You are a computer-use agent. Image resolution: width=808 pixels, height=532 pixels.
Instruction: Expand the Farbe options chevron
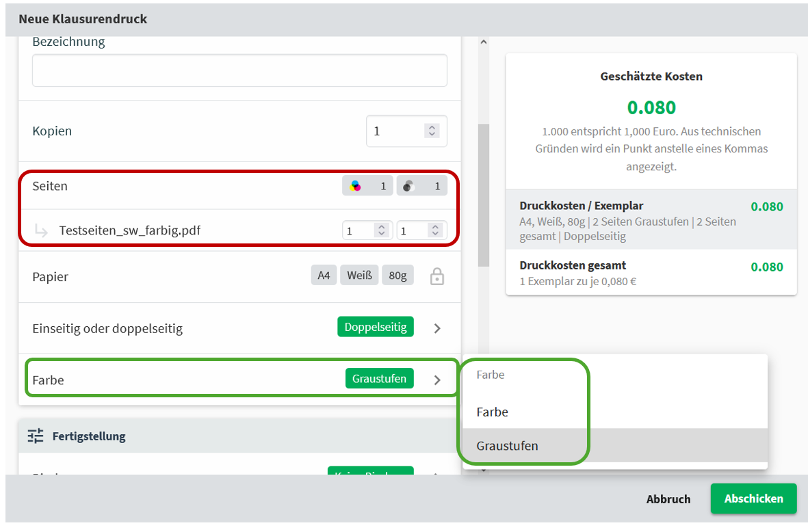(x=437, y=380)
